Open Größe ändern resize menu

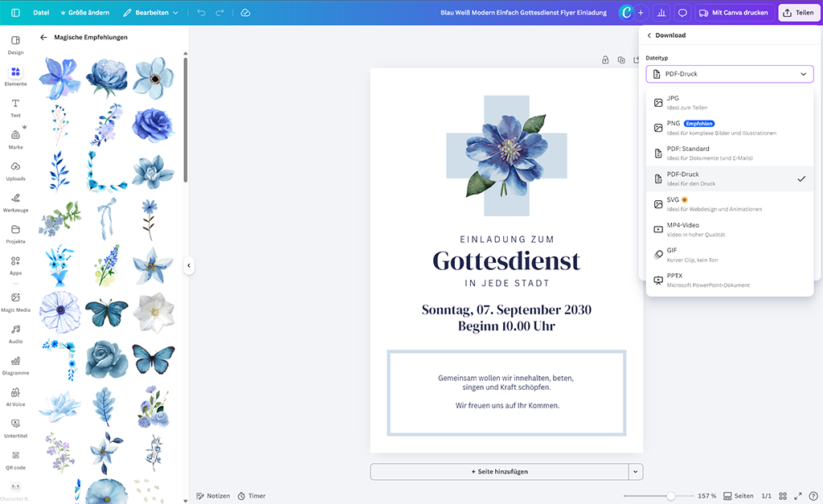click(x=84, y=13)
